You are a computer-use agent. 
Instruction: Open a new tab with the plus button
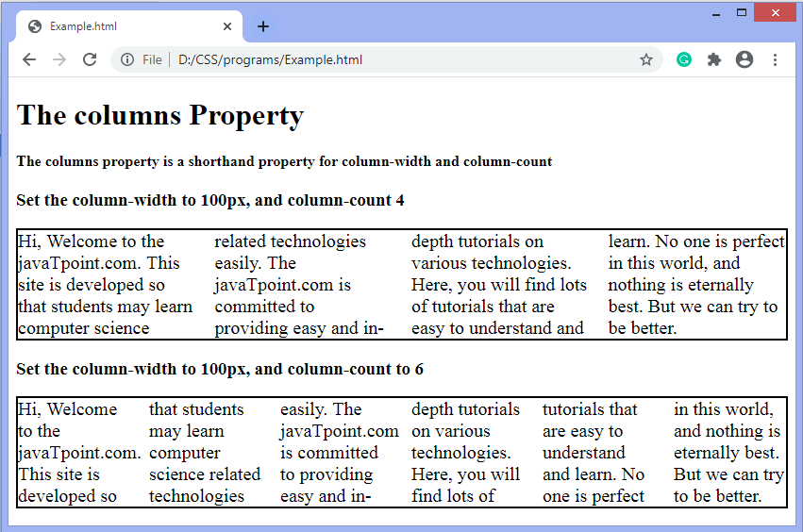(262, 26)
